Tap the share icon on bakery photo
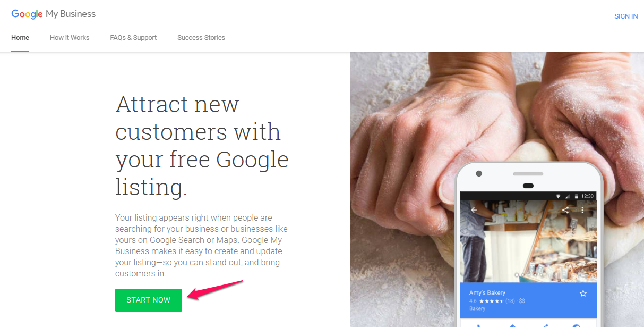This screenshot has height=327, width=644. pos(565,210)
